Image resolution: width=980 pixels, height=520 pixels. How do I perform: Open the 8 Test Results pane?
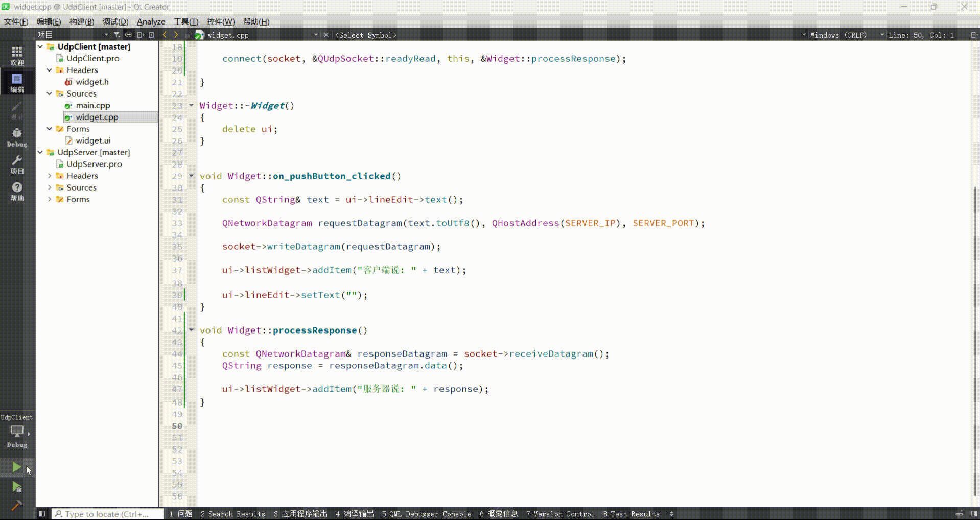click(632, 514)
